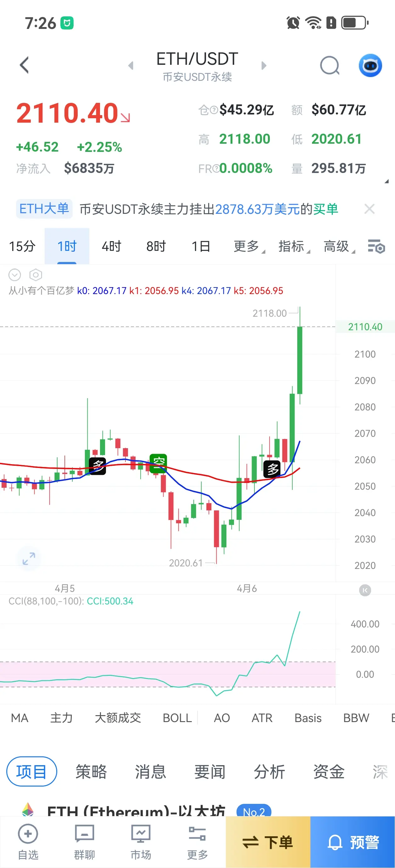Viewport: 395px width, 868px height.
Task: Enable the MA indicator
Action: (19, 718)
